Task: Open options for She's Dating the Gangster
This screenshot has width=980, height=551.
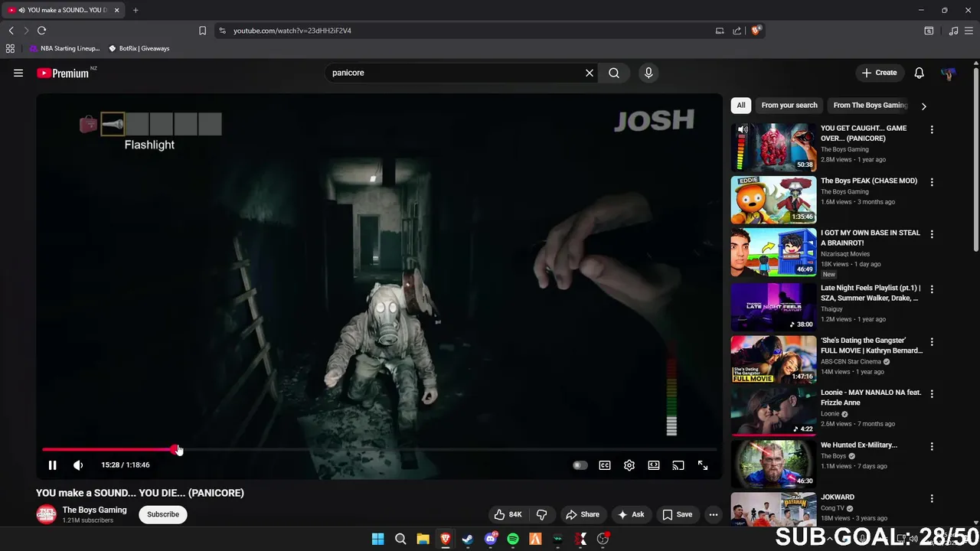Action: 932,342
